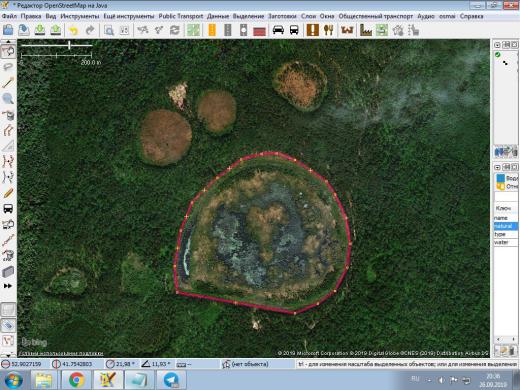This screenshot has height=390, width=520.
Task: Collapse the layers panel with its arrow
Action: click(x=497, y=45)
